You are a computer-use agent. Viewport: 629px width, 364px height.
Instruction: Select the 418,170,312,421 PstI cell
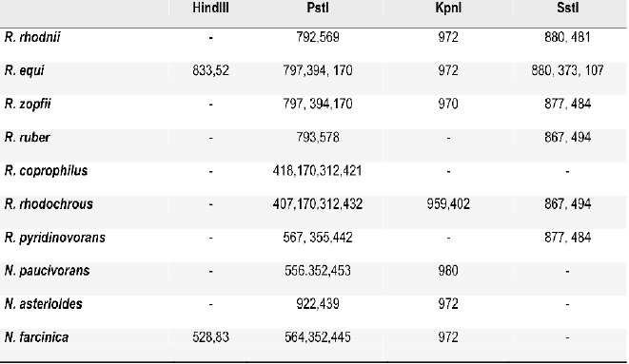coord(317,171)
